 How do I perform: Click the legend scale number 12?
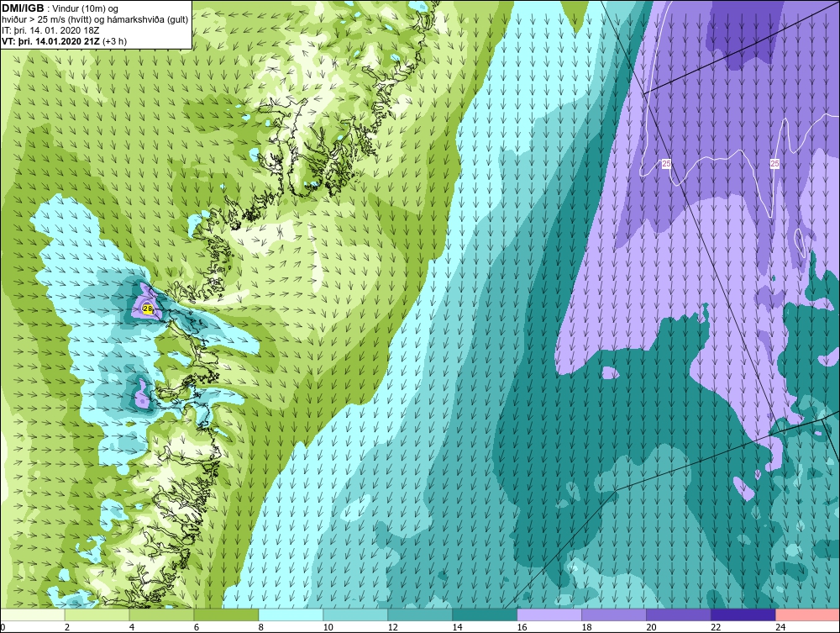click(x=392, y=627)
